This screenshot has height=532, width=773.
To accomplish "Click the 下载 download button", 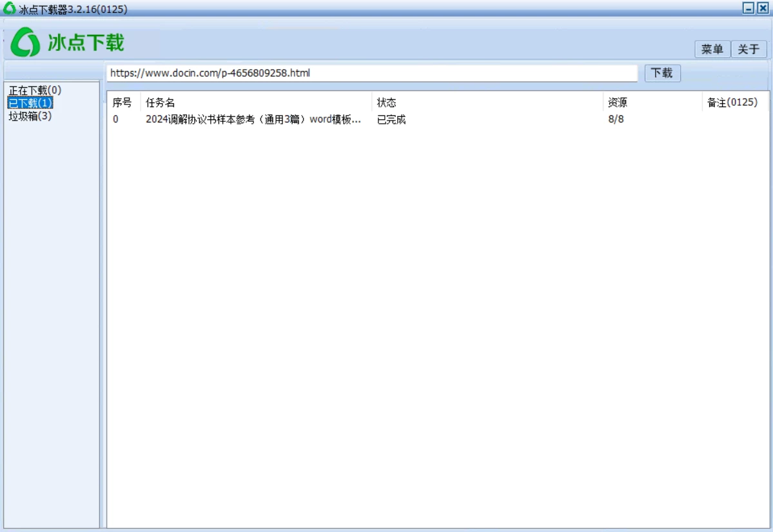I will pos(662,73).
